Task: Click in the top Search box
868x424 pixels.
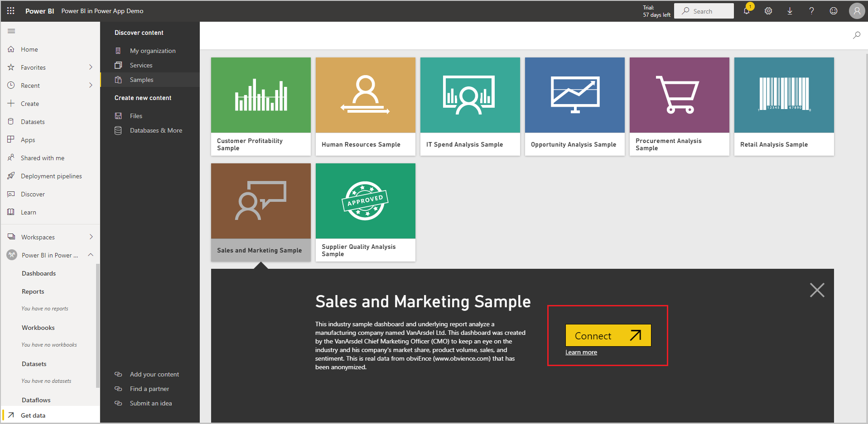Action: coord(704,11)
